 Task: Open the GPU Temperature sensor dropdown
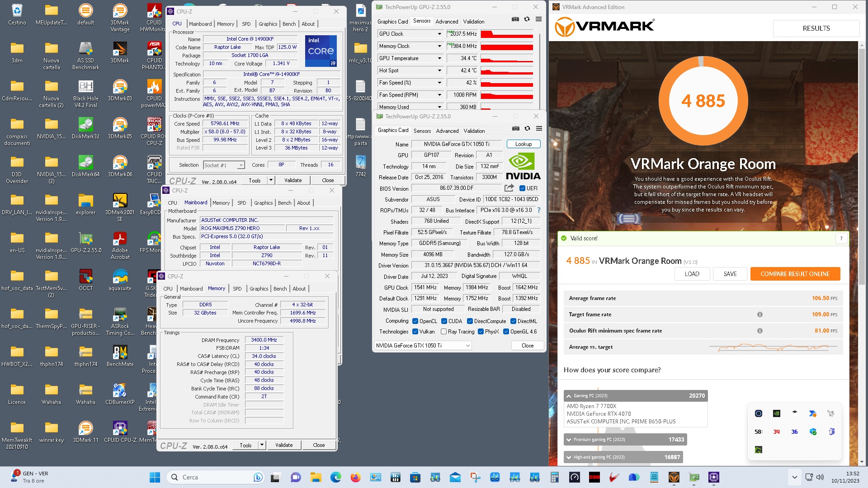click(439, 58)
